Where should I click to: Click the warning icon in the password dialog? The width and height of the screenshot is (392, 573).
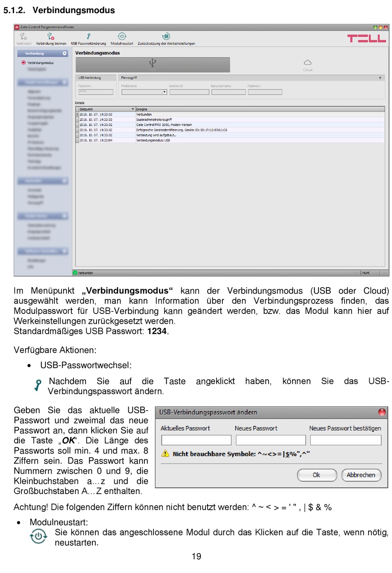pyautogui.click(x=165, y=454)
